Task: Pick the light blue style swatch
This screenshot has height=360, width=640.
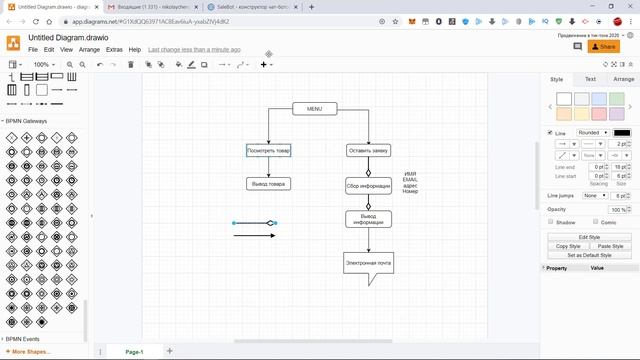Action: tap(599, 99)
